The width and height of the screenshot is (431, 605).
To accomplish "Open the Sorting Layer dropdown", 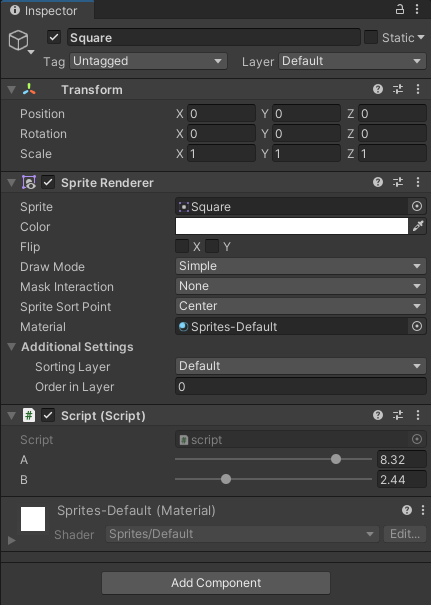I will [301, 366].
